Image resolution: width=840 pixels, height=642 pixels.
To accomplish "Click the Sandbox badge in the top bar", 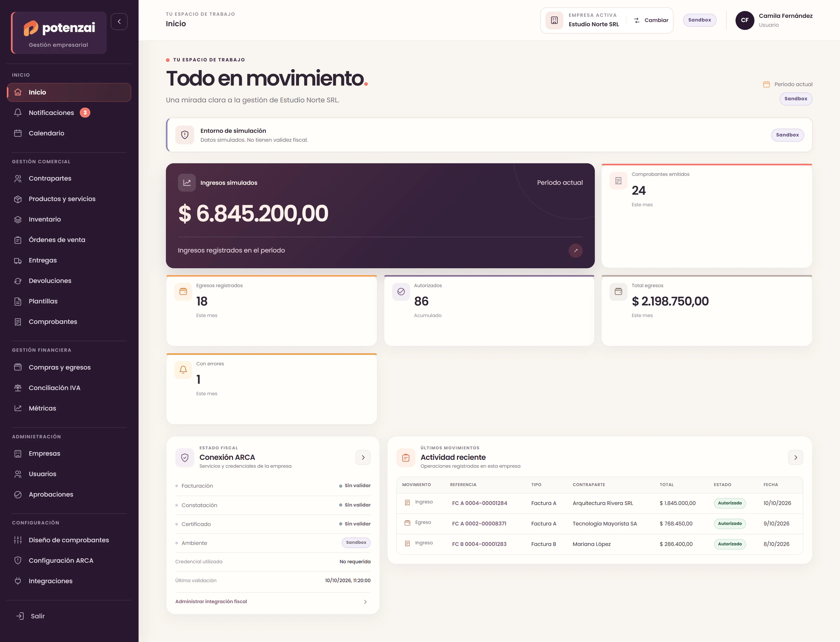I will [699, 20].
